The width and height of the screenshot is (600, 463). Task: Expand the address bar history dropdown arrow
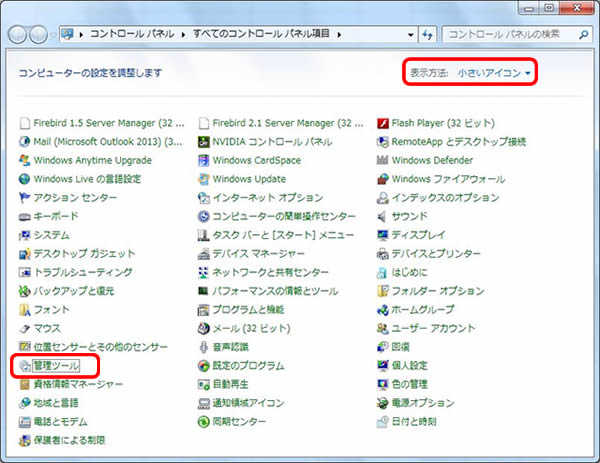[x=411, y=35]
